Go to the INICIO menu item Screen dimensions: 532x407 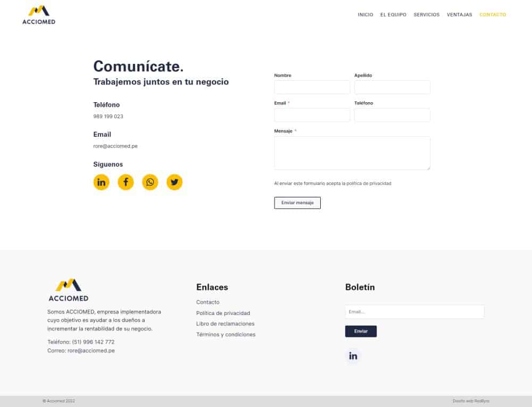pos(365,15)
